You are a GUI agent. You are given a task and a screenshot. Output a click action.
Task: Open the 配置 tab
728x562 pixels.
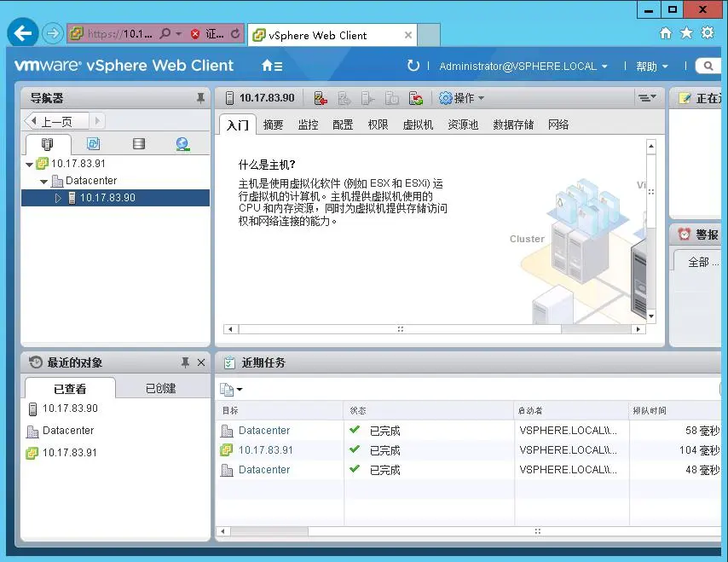[x=343, y=125]
